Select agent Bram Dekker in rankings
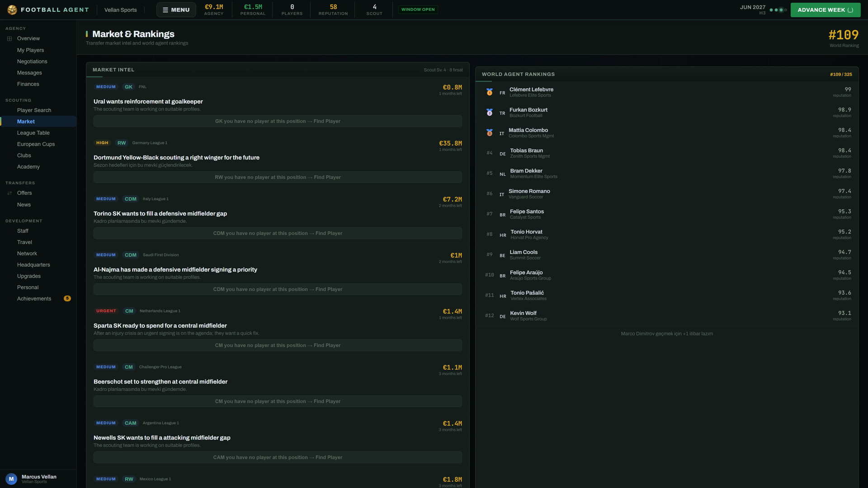The width and height of the screenshot is (868, 488). tap(667, 174)
